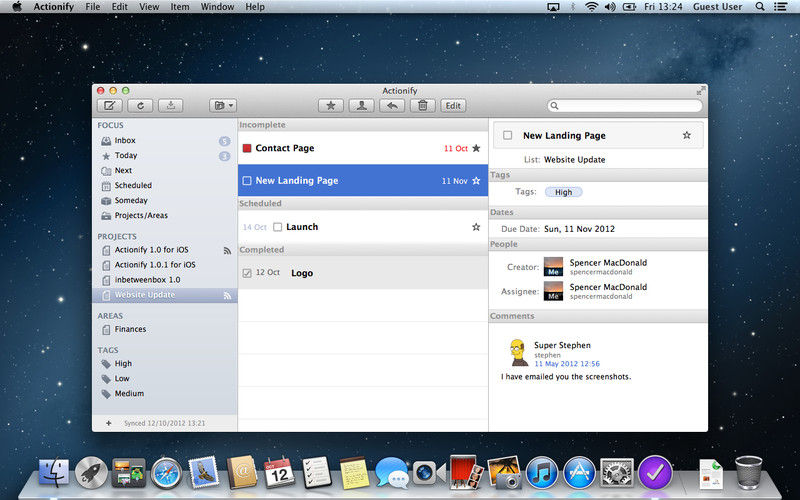
Task: Click the Spotlight search icon in menu bar
Action: pyautogui.click(x=760, y=7)
